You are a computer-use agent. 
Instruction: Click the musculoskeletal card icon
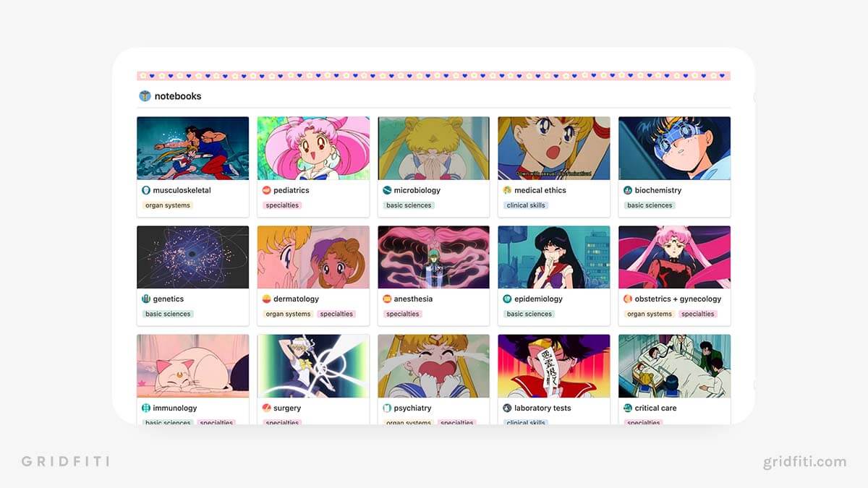point(146,191)
